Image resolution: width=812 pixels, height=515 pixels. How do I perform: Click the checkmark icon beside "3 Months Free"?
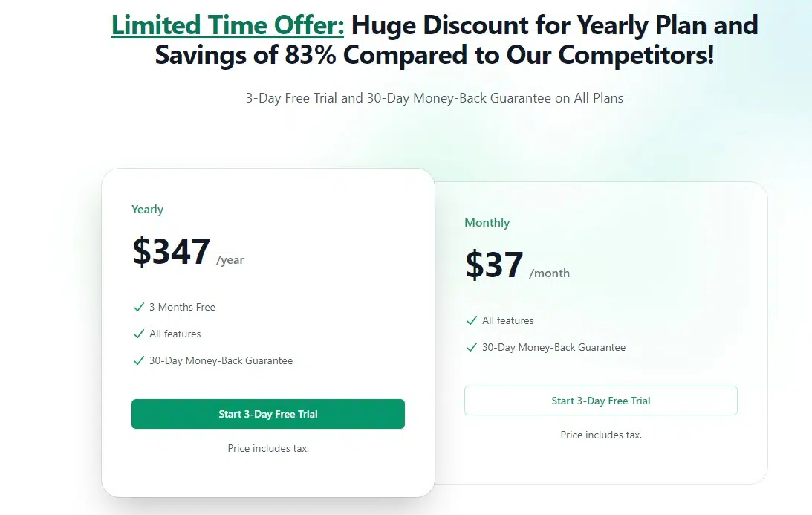[x=138, y=307]
